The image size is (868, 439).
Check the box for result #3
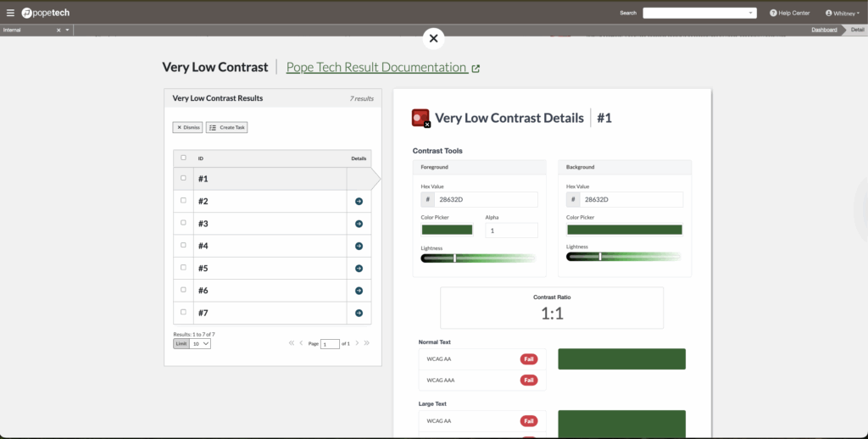tap(183, 223)
